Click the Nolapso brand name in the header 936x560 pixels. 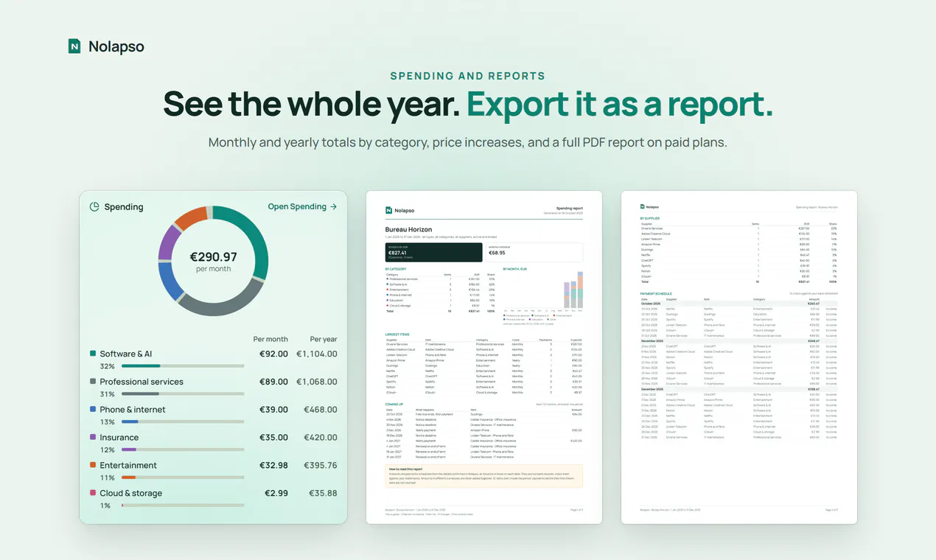[x=116, y=46]
